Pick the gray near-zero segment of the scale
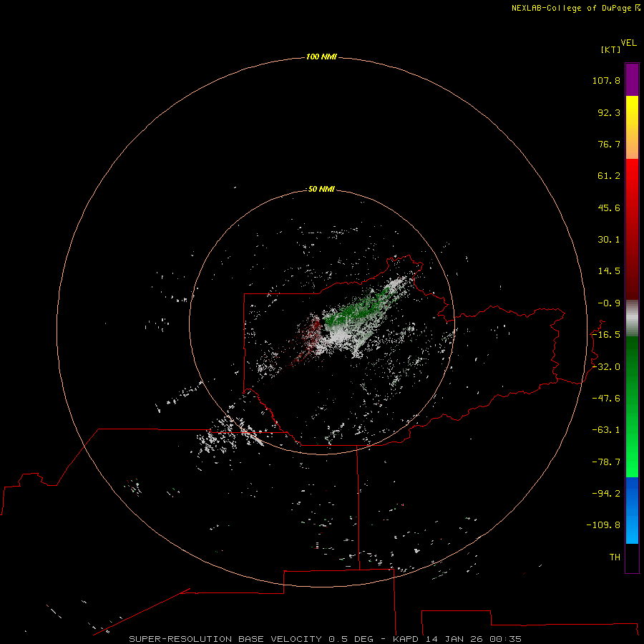The image size is (644, 644). 632,318
